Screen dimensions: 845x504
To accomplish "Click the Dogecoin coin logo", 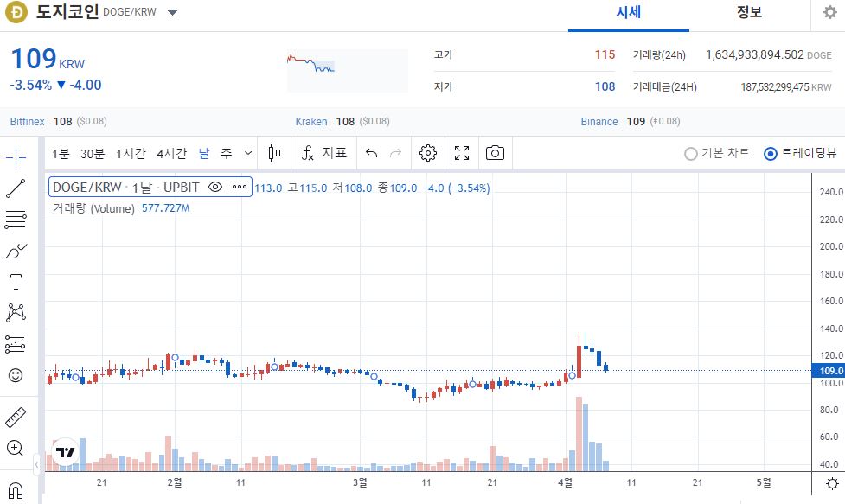I will tap(16, 12).
